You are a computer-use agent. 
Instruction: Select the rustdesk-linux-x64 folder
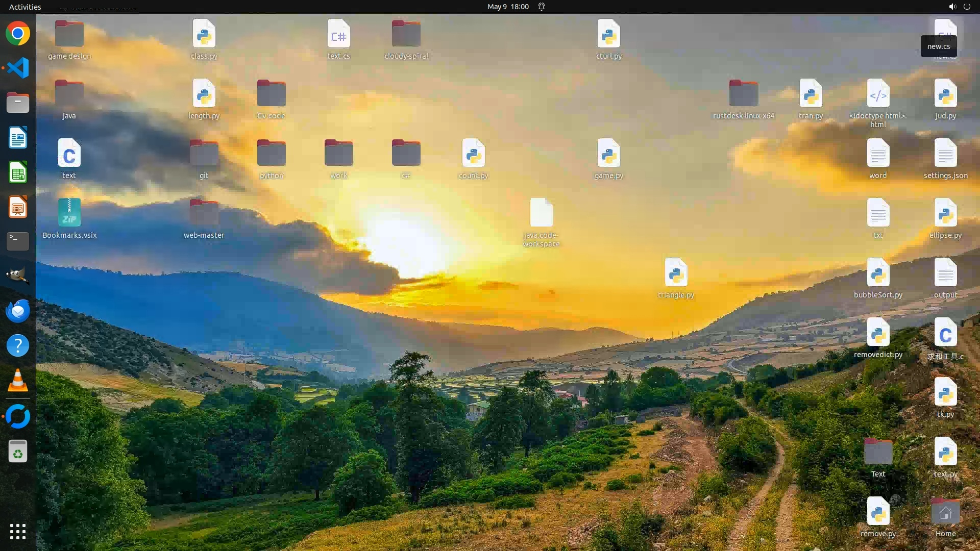743,94
